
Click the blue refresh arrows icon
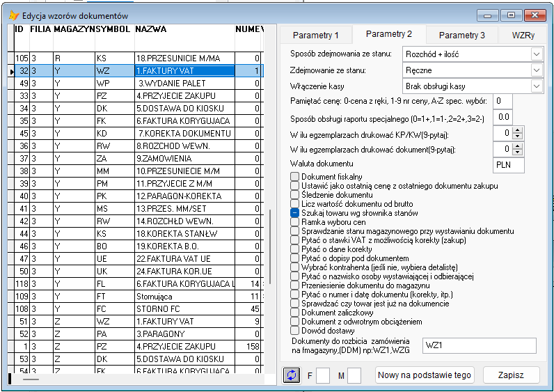(x=292, y=375)
